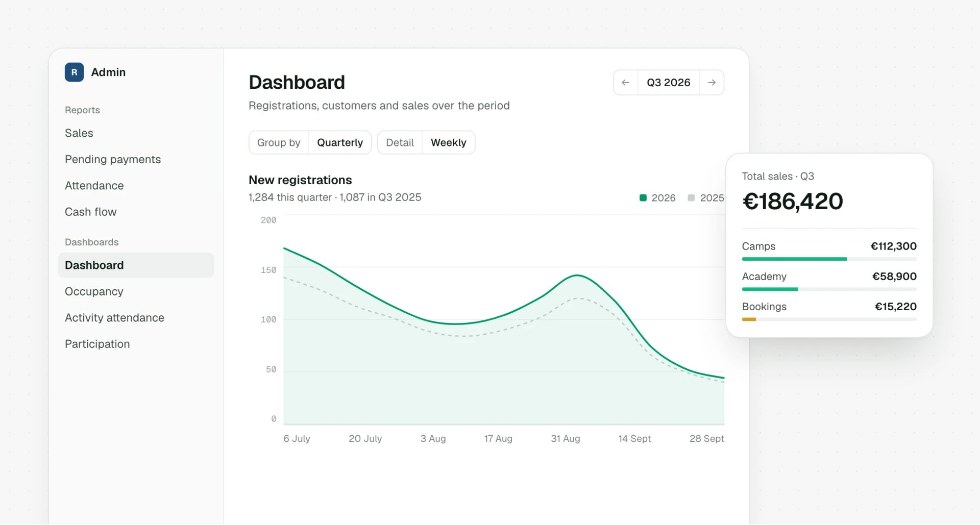Click the Dashboards section heading
Screen dimensions: 980x525
[92, 242]
